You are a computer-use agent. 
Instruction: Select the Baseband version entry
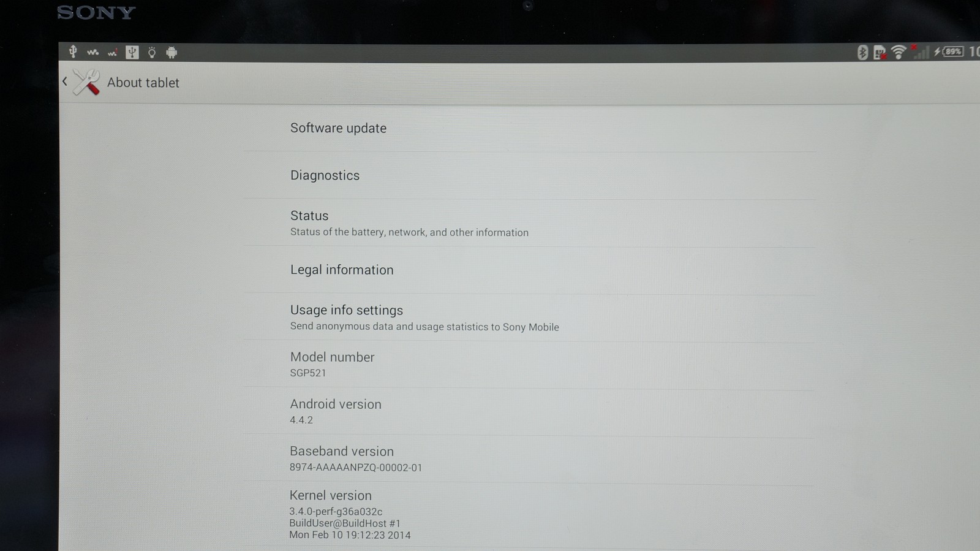click(x=355, y=458)
